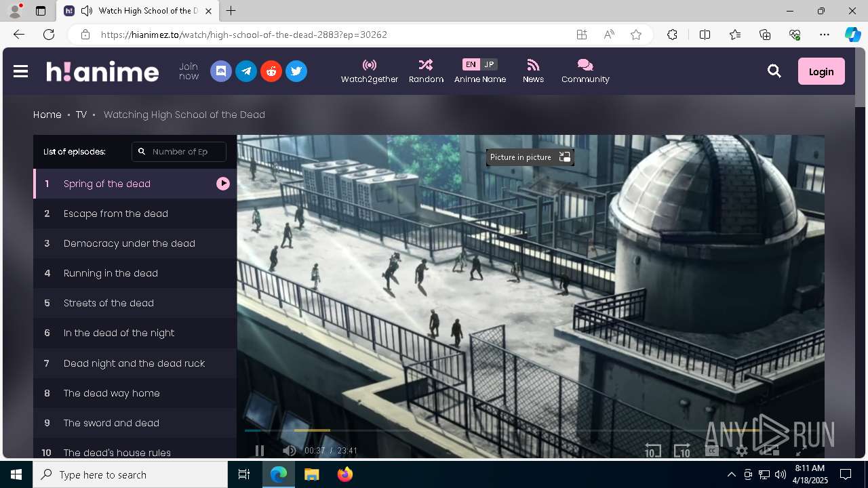Image resolution: width=868 pixels, height=488 pixels.
Task: Go back in browser
Action: tap(19, 35)
